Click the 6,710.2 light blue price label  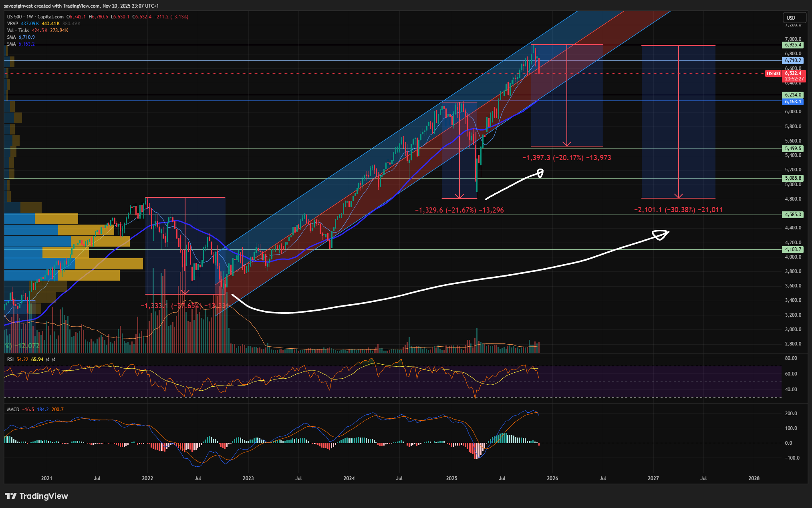[793, 60]
